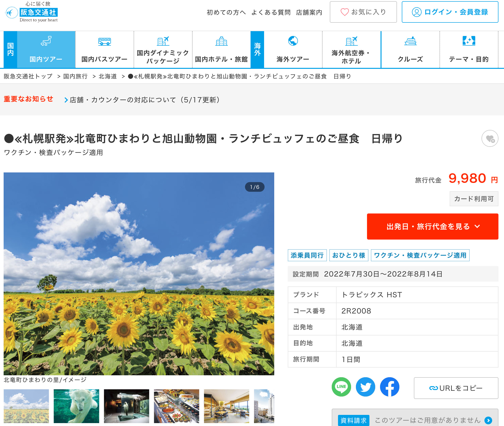
Task: Select the 国内ツアー tab
Action: (x=46, y=50)
